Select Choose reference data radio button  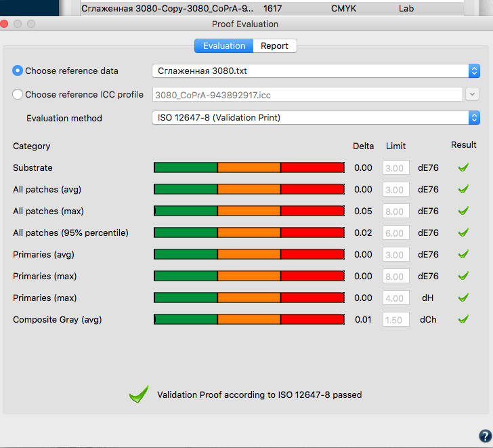[x=18, y=70]
